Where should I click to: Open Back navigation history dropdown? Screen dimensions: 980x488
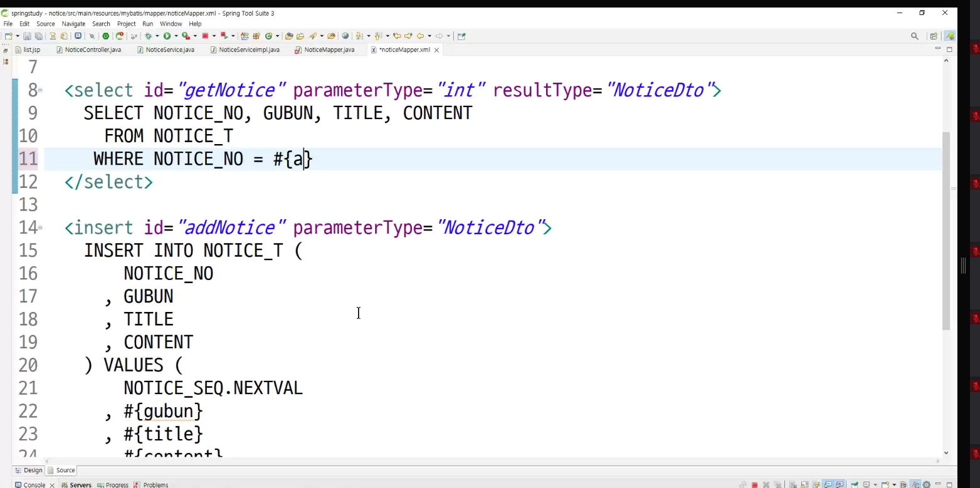[x=429, y=36]
